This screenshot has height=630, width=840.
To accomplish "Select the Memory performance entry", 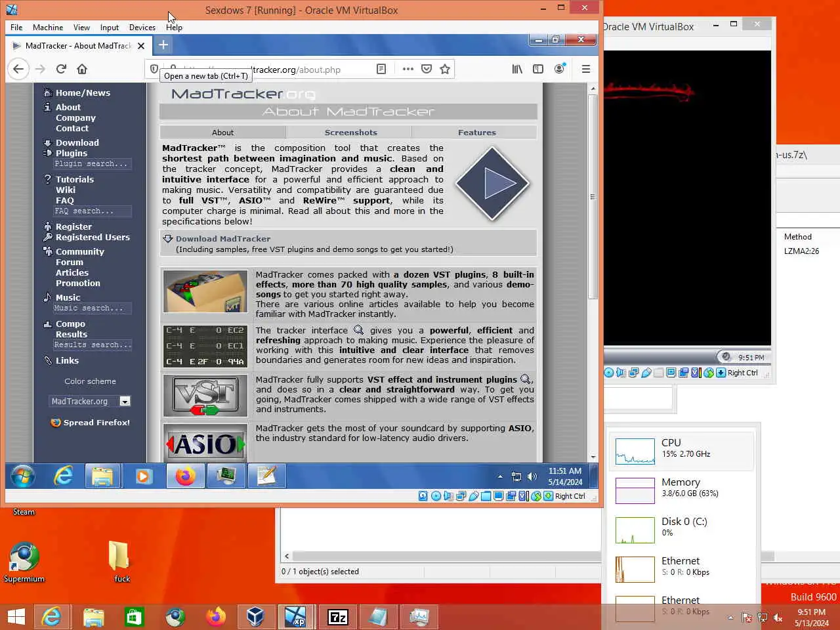I will coord(681,490).
